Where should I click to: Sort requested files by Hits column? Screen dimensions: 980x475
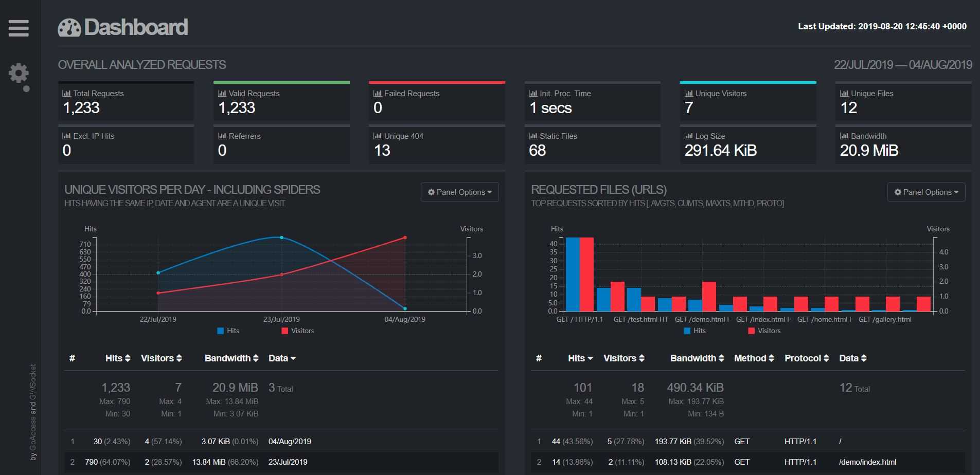581,358
